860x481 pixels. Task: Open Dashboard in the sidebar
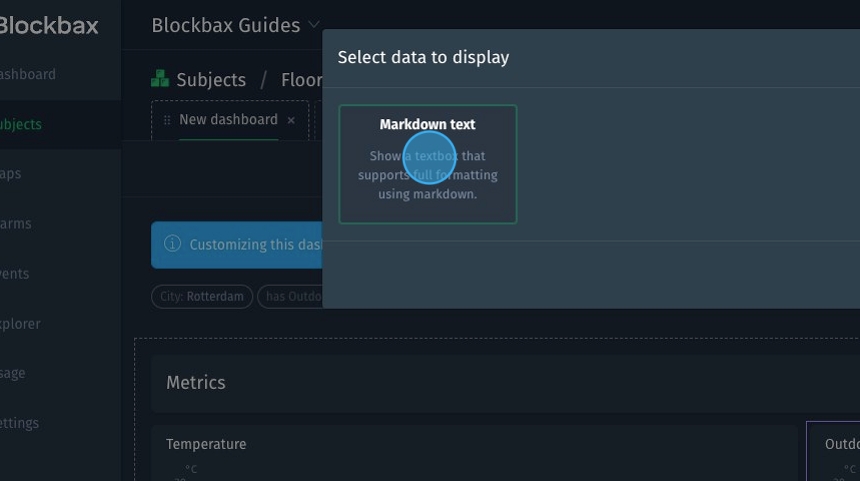coord(28,74)
